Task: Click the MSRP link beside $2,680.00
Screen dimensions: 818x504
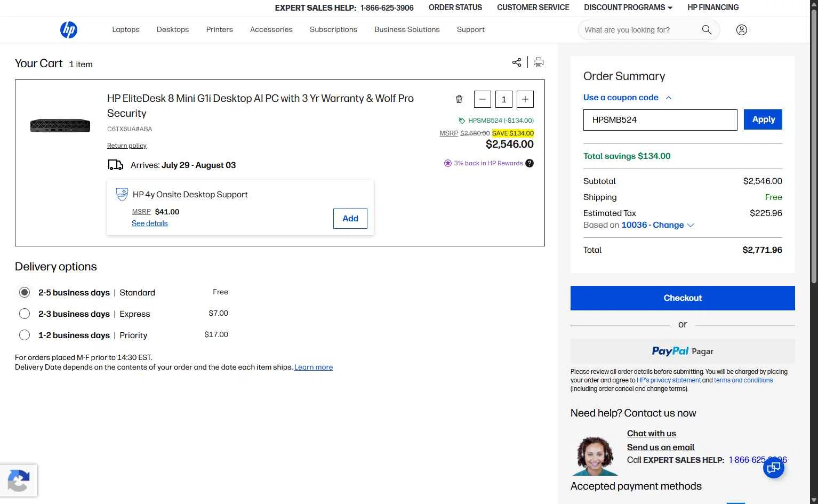Action: point(449,133)
